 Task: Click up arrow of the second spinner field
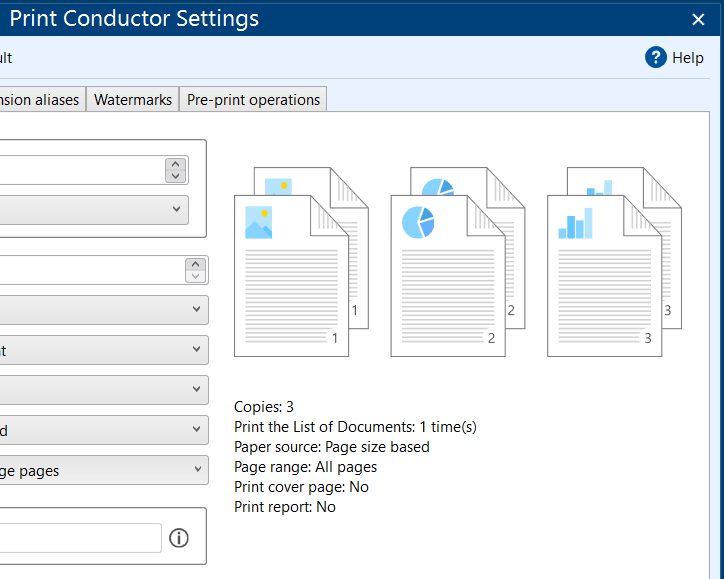pos(196,264)
